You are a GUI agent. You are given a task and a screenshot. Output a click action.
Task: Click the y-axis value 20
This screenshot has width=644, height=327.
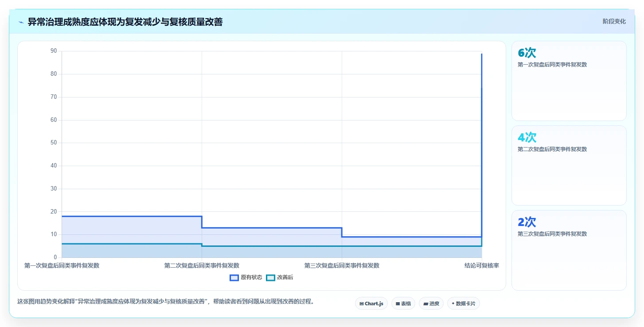click(x=54, y=211)
